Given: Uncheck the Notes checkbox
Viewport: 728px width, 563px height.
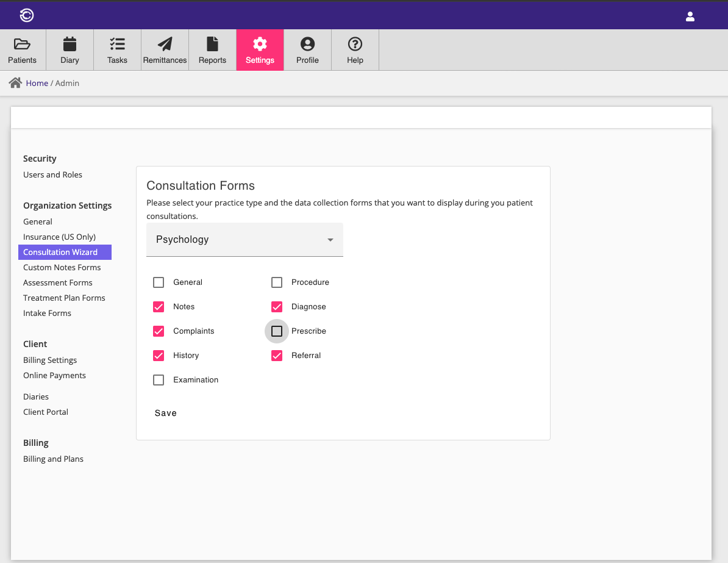Looking at the screenshot, I should tap(159, 307).
